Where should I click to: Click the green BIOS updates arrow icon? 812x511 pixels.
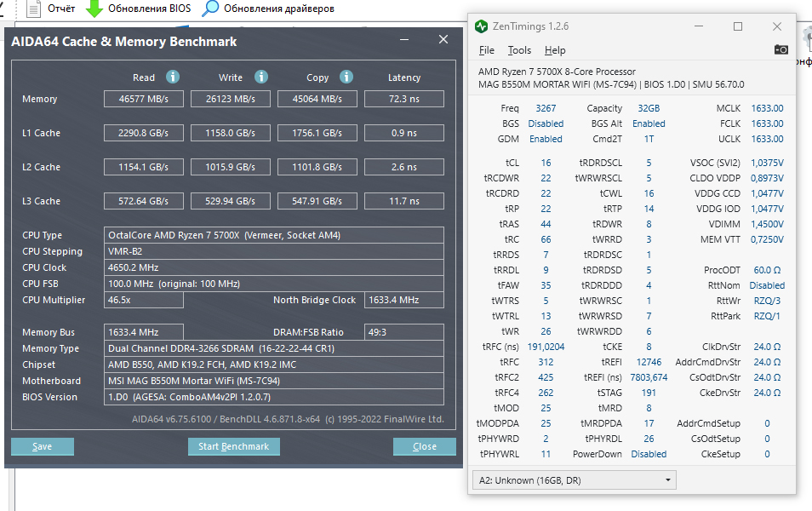(x=94, y=9)
